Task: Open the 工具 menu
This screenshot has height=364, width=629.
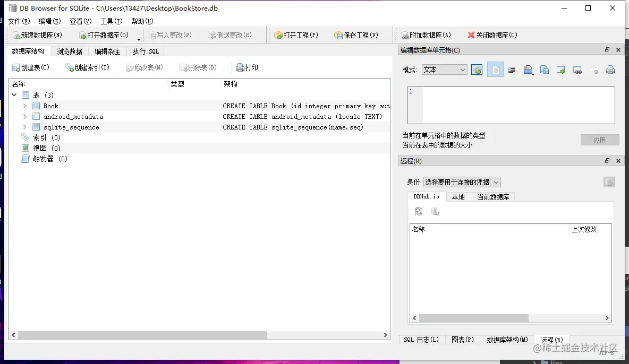Action: 112,21
